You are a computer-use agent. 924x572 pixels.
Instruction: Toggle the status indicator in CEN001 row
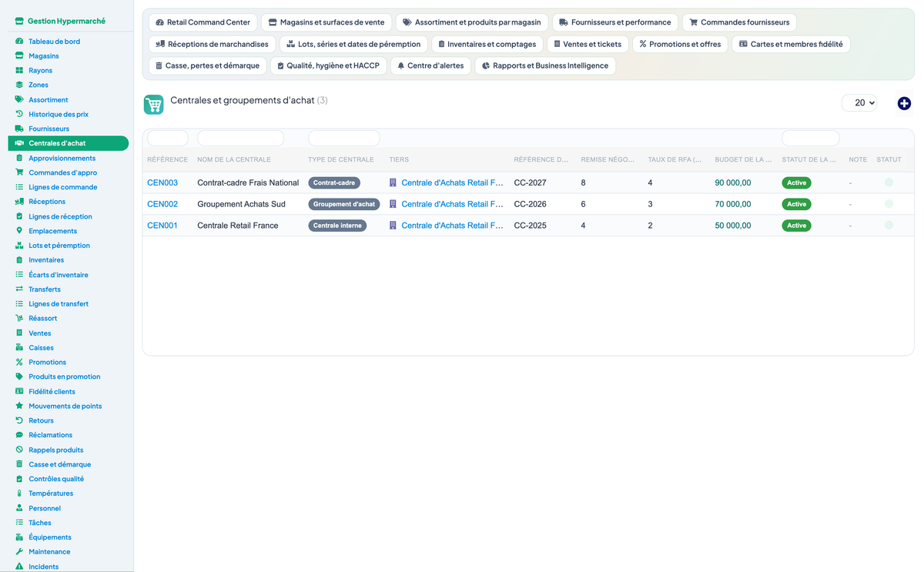tap(889, 226)
